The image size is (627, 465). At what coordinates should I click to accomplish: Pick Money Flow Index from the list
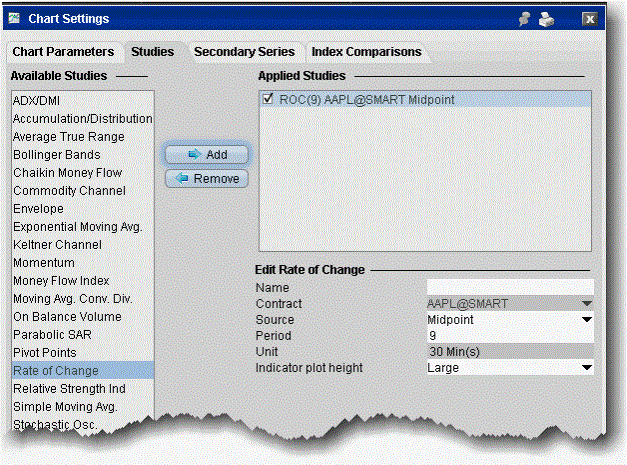[61, 281]
